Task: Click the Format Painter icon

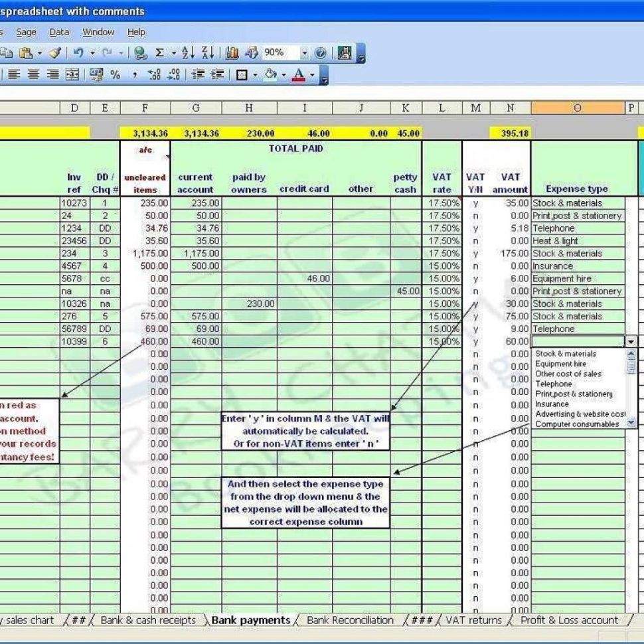Action: pos(52,52)
